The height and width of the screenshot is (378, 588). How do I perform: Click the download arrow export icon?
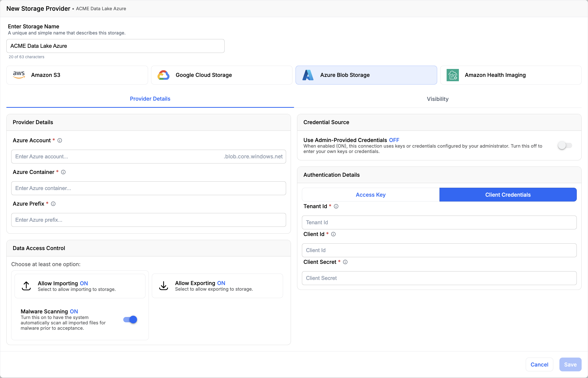(164, 286)
